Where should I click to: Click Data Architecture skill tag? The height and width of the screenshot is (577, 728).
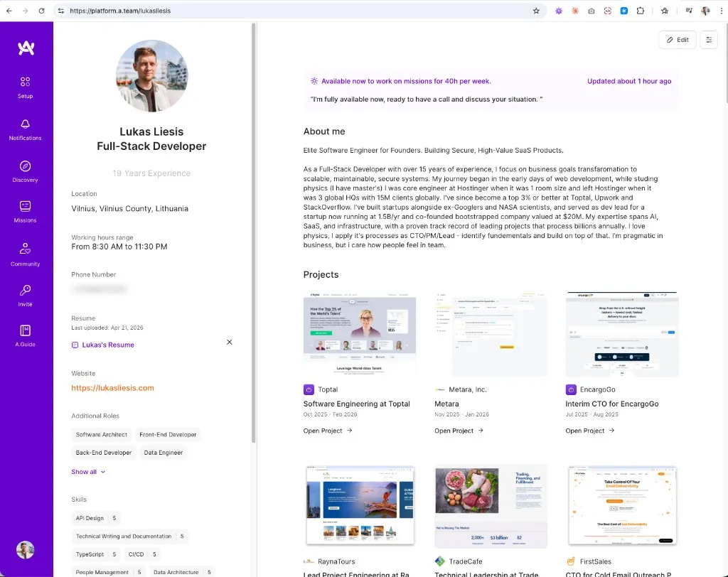click(183, 572)
